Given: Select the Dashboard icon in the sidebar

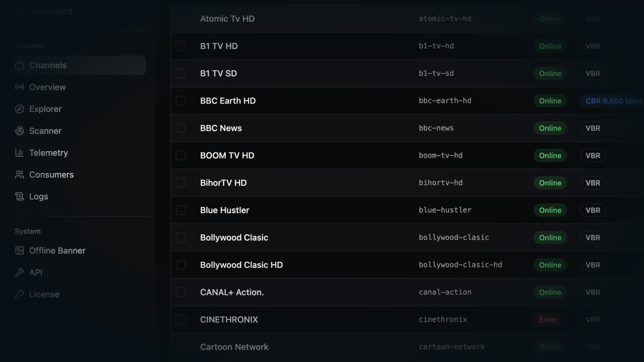Looking at the screenshot, I should click(x=19, y=11).
